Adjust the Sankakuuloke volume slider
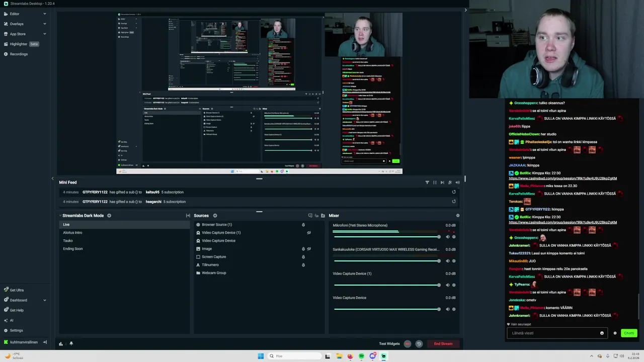The image size is (644, 362). (386, 261)
